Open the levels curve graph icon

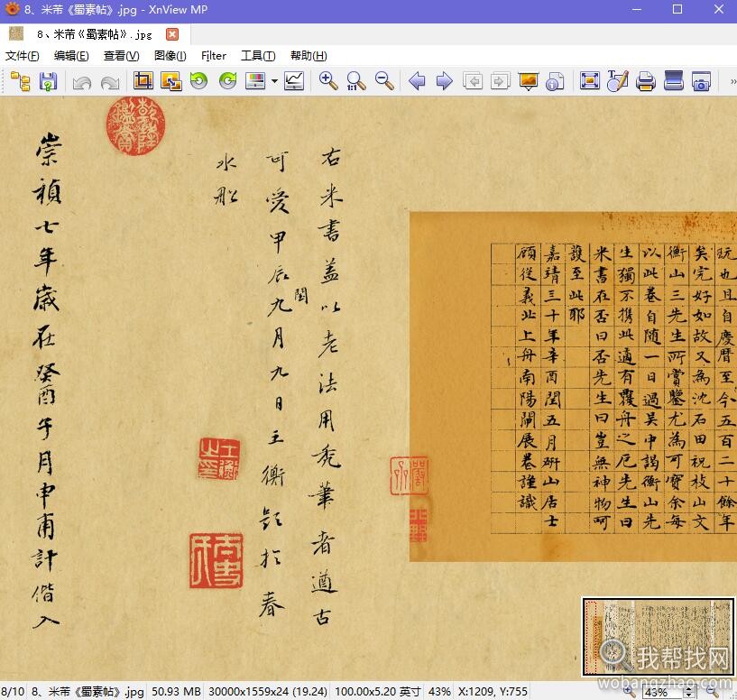[294, 81]
